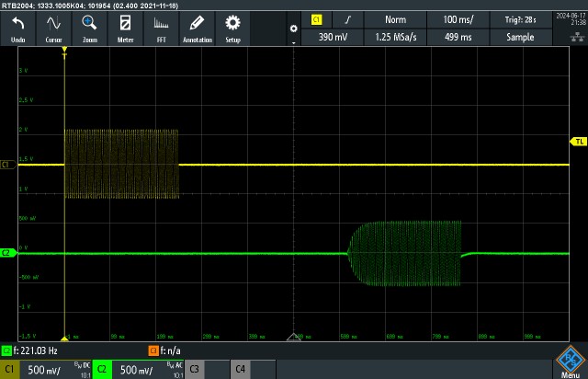Edit the 499 ms horizontal position
The height and width of the screenshot is (379, 588).
point(458,37)
